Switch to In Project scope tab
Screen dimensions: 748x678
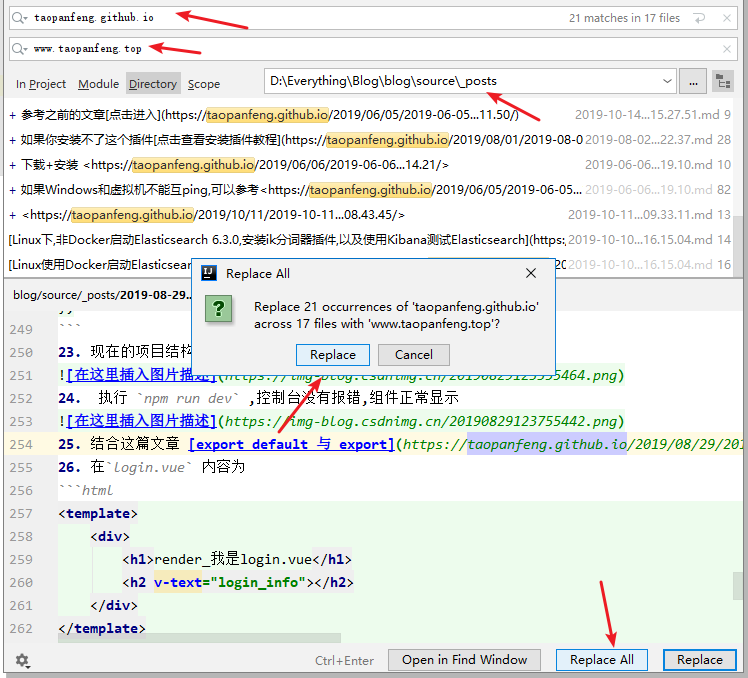click(41, 84)
